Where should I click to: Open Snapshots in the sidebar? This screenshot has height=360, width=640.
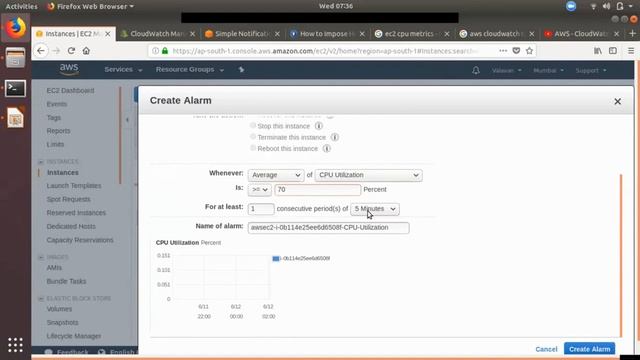point(62,322)
